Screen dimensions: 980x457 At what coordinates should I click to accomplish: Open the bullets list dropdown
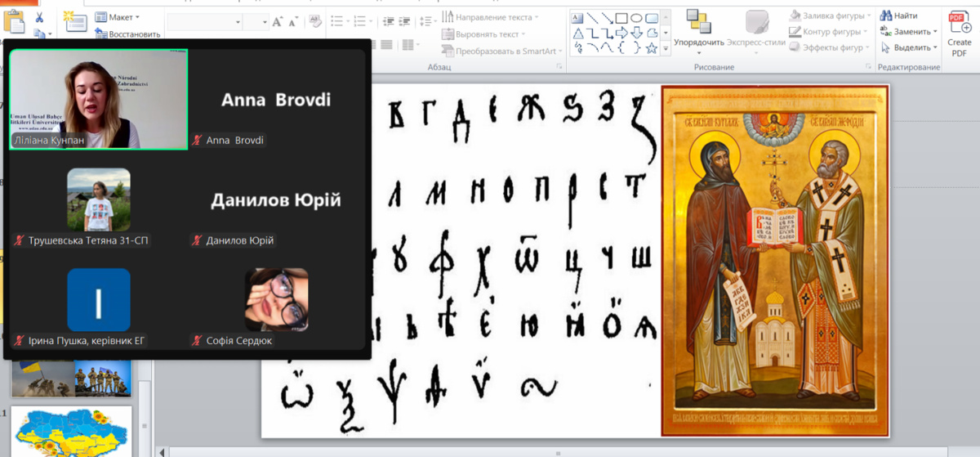(x=348, y=20)
